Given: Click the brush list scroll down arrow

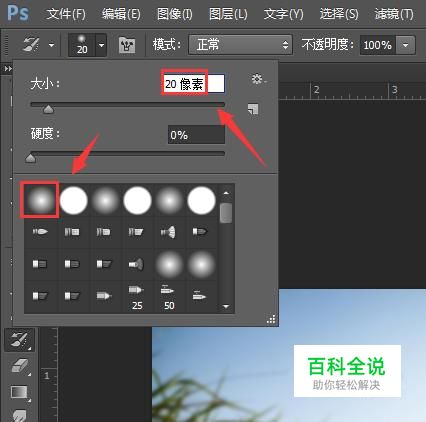Looking at the screenshot, I should pos(226,306).
